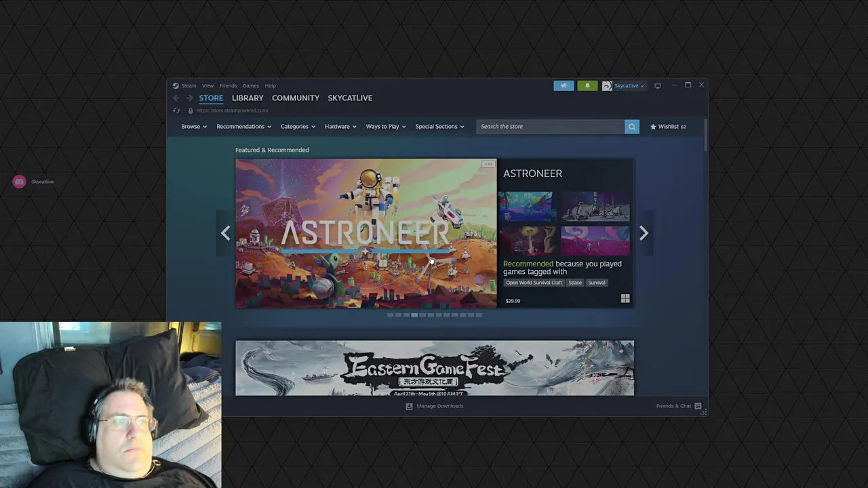This screenshot has height=488, width=868.
Task: Switch to the LIBRARY tab
Action: coord(248,98)
